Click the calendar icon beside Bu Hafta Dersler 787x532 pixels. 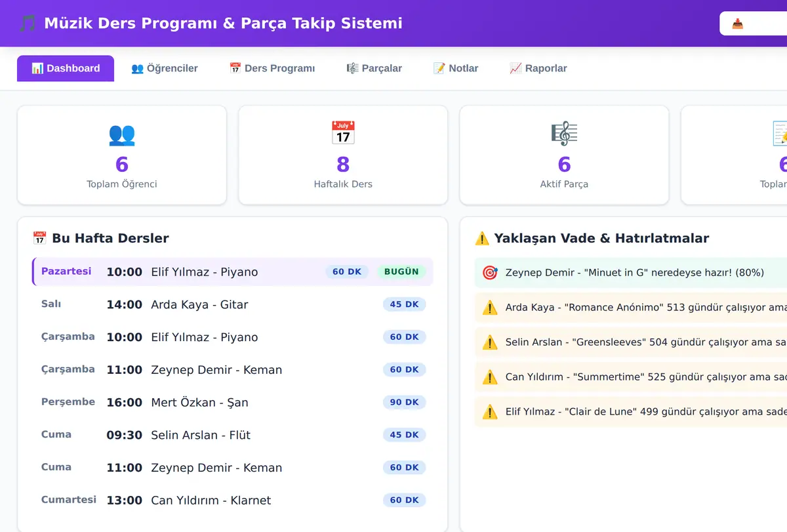pos(39,238)
